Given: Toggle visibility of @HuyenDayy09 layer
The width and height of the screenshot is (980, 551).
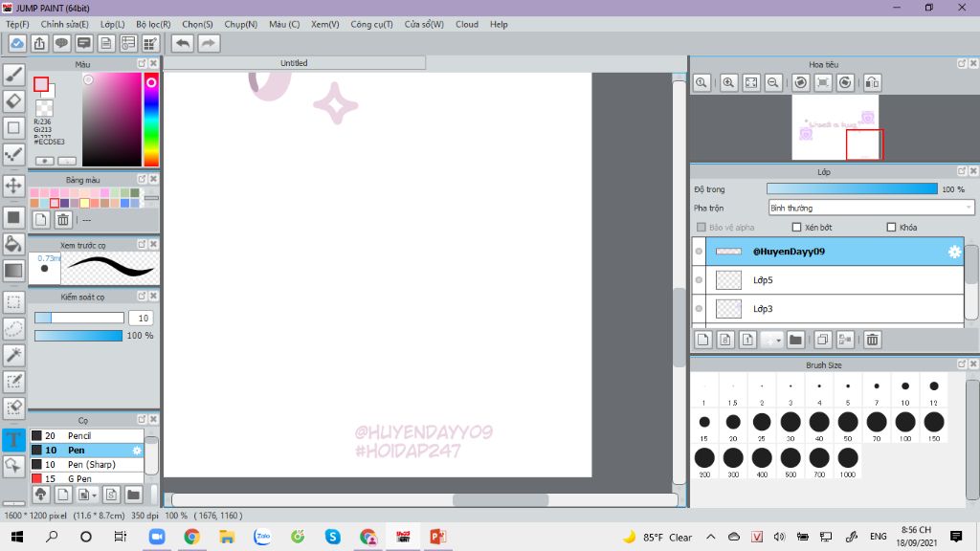Looking at the screenshot, I should (699, 252).
